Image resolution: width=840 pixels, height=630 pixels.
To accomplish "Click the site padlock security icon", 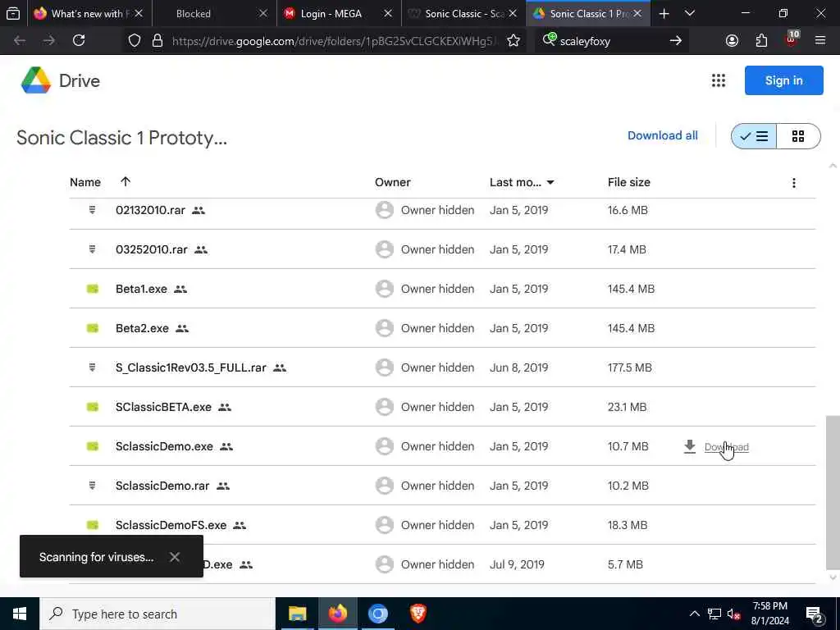I will (157, 41).
